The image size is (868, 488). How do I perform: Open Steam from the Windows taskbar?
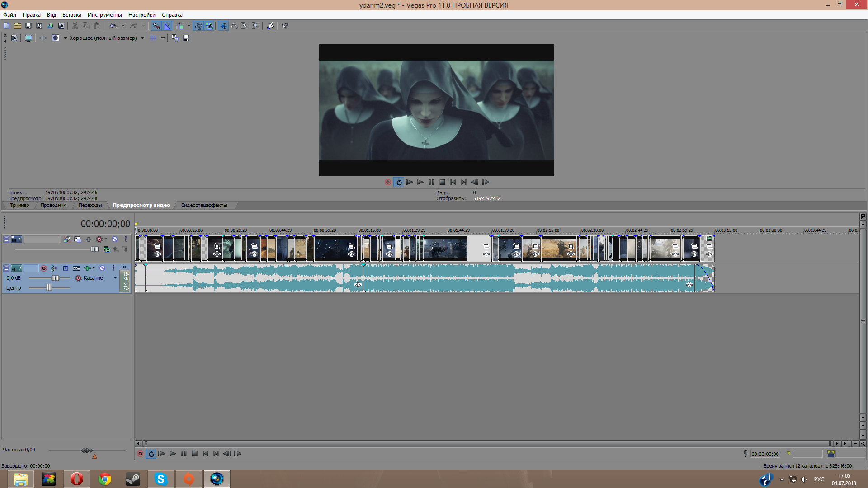132,479
